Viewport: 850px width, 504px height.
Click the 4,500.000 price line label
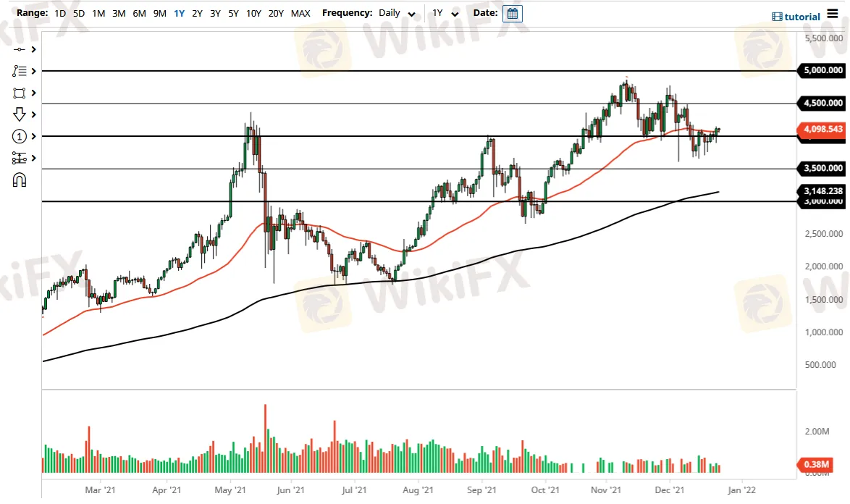[821, 103]
